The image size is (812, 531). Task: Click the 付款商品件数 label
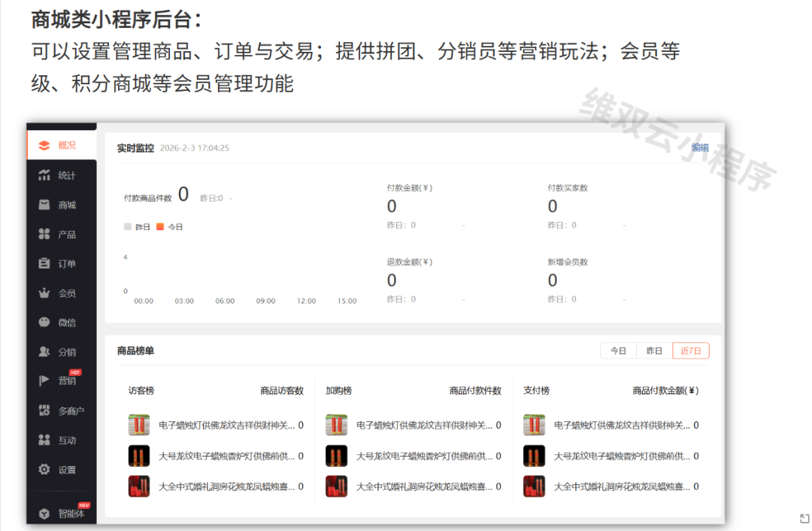tap(147, 198)
